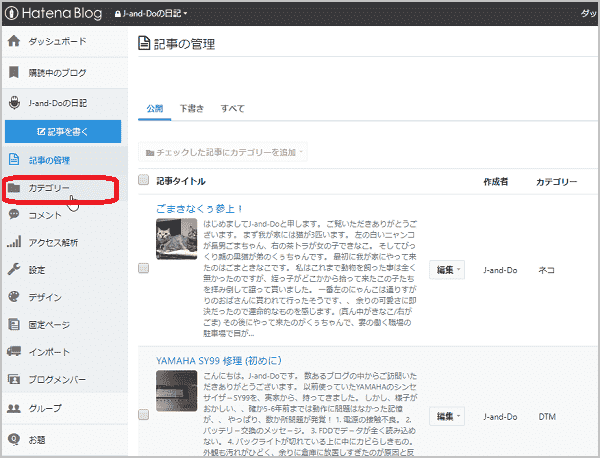The image size is (600, 458).
Task: Click the J-and-Doの日記 blog avatar icon
Action: [x=14, y=103]
